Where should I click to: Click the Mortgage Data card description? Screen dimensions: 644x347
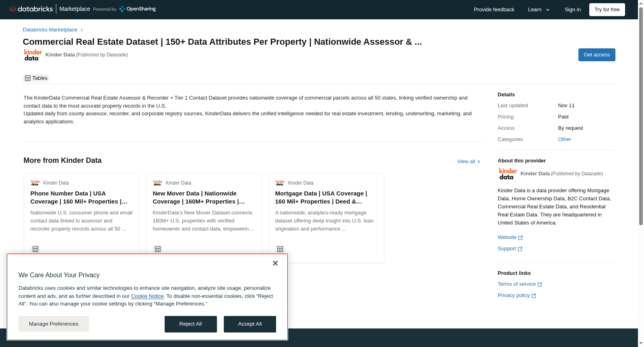[x=324, y=221]
